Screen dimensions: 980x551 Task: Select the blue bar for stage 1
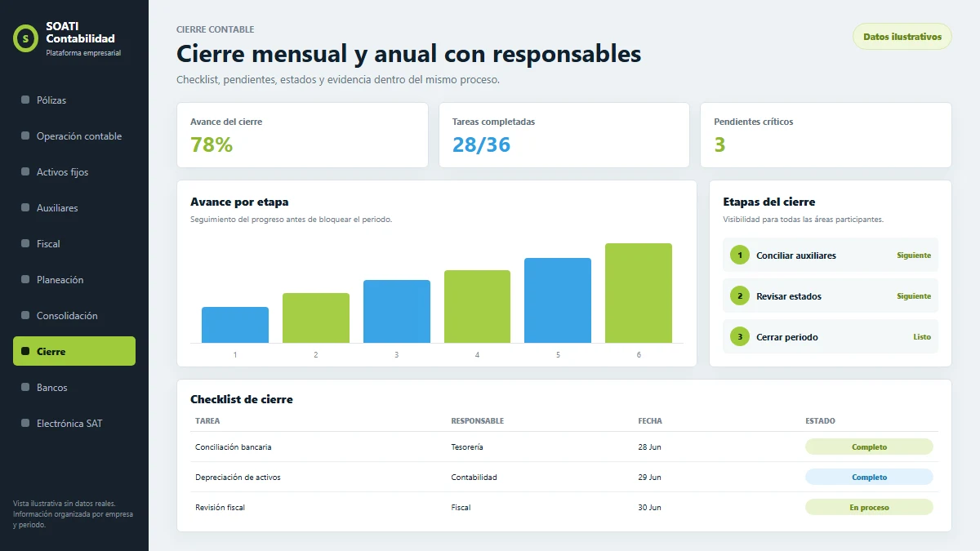(x=235, y=325)
